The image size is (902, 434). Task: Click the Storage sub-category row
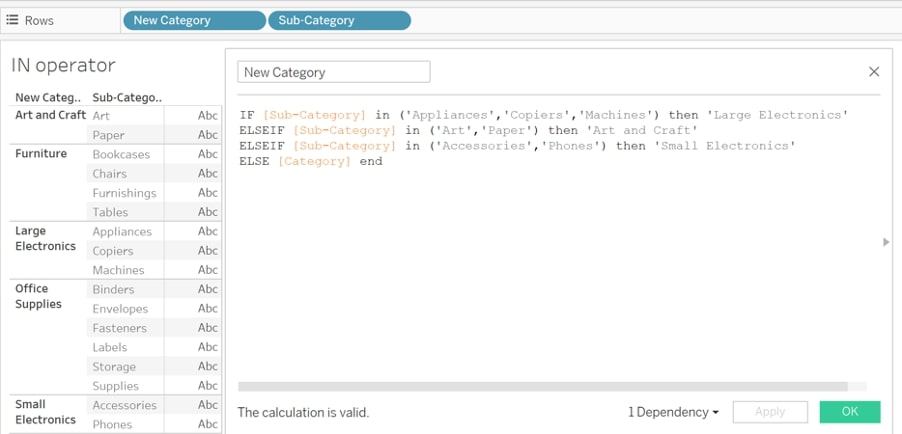[125, 366]
